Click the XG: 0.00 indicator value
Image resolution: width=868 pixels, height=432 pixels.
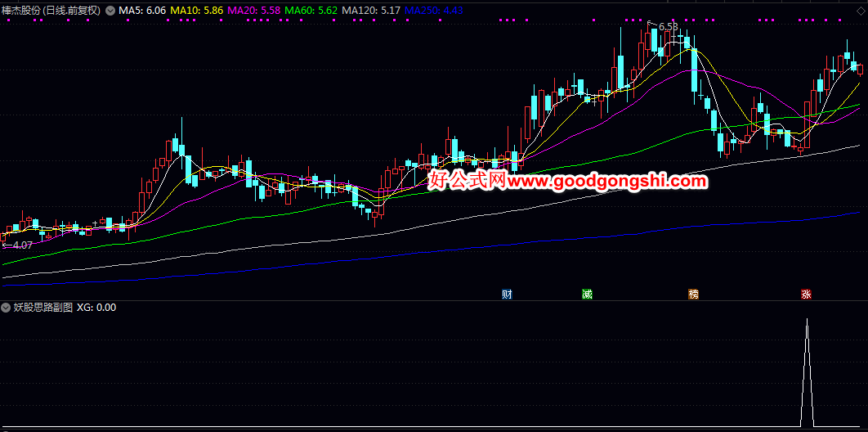(x=96, y=308)
